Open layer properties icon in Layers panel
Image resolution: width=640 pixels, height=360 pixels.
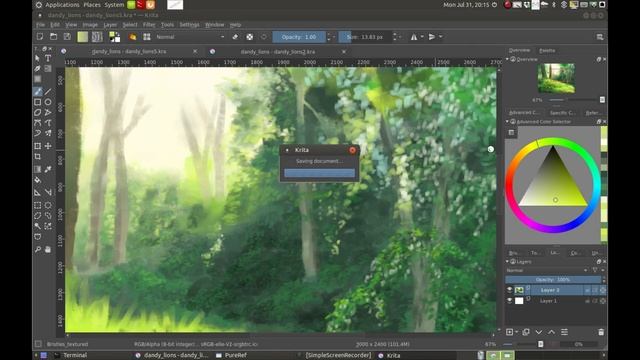tap(564, 332)
